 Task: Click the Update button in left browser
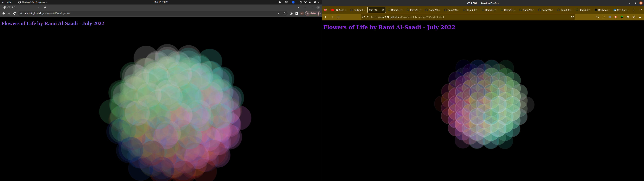coord(311,14)
